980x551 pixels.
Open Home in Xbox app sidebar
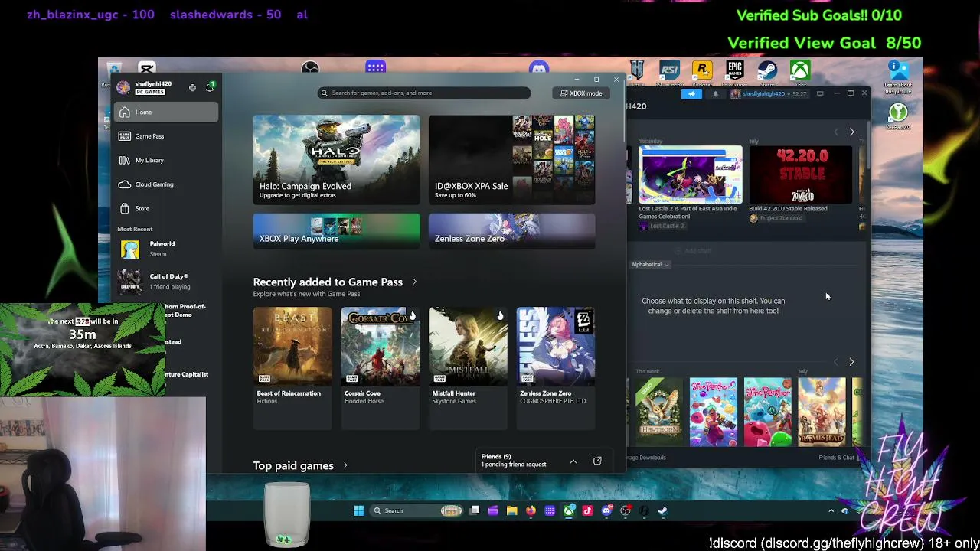166,112
